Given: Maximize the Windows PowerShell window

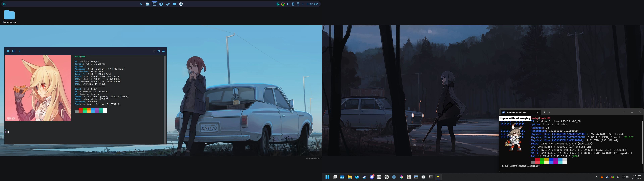Looking at the screenshot, I should 632,112.
